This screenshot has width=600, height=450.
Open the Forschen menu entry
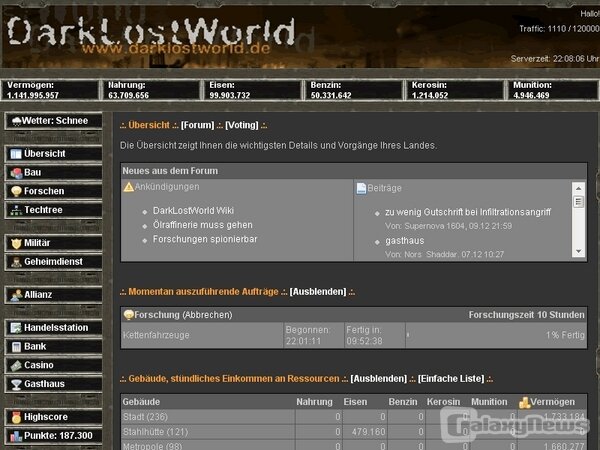[53, 191]
